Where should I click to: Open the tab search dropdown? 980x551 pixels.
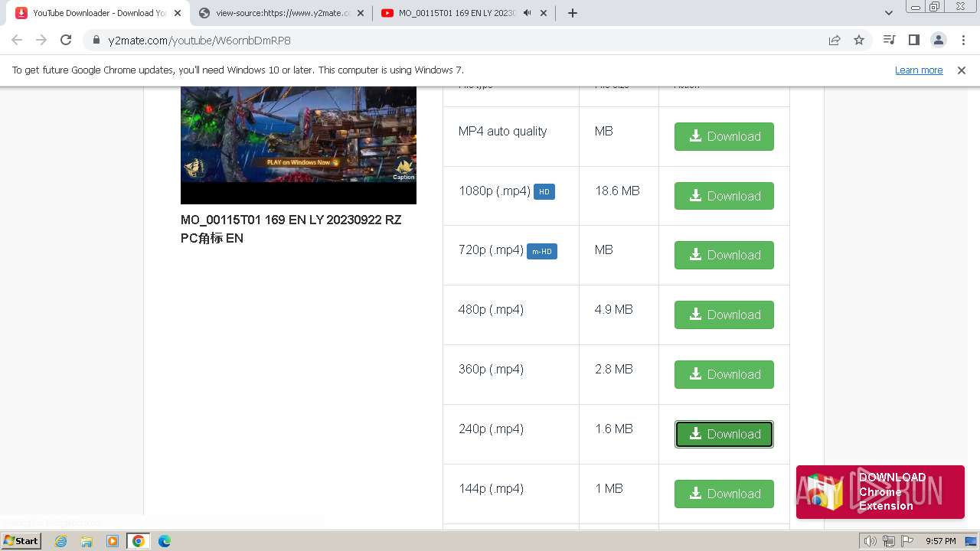point(888,13)
